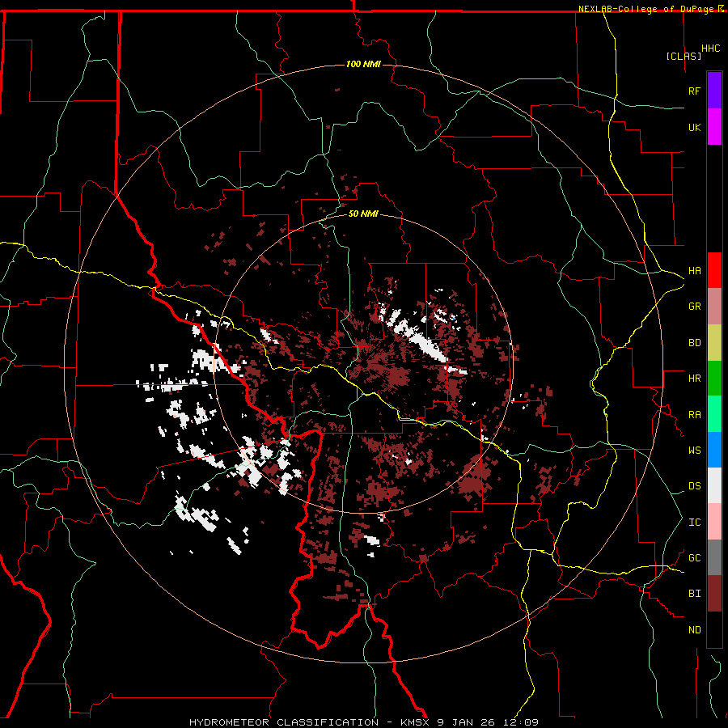Click the RF purple legend swatch
728x728 pixels.
pos(714,91)
